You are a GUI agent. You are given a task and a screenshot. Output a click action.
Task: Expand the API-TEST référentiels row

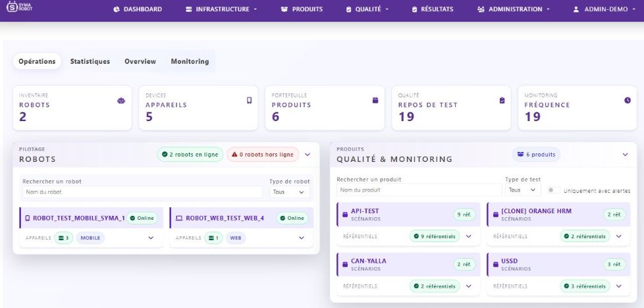click(469, 236)
